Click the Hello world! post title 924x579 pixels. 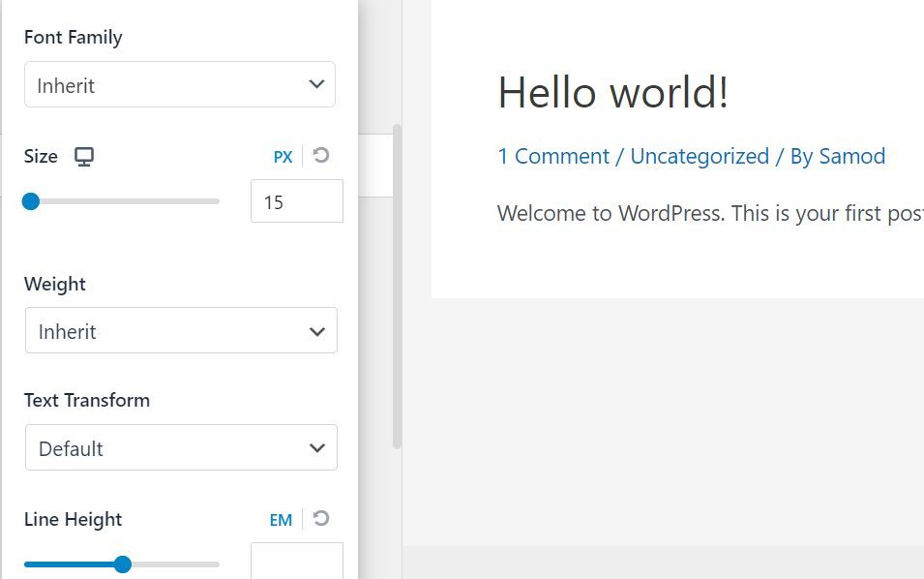point(612,93)
